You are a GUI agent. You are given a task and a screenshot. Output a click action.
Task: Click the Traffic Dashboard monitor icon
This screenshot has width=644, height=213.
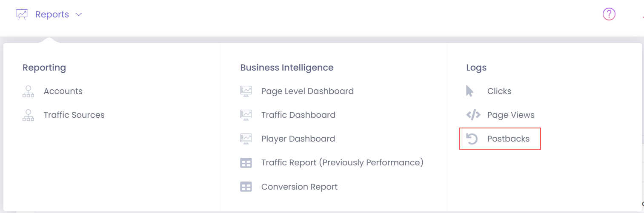246,115
